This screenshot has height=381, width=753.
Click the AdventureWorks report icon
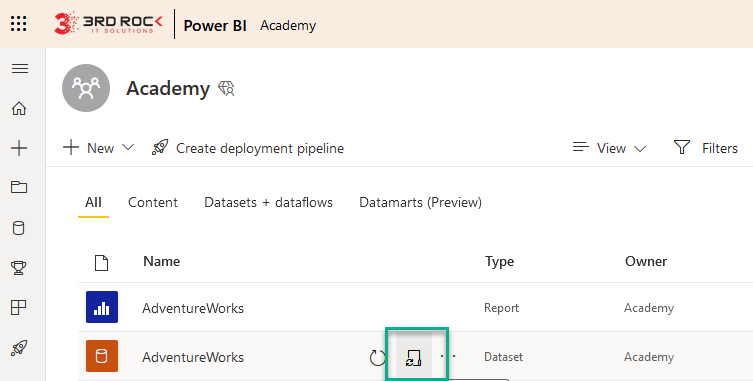pyautogui.click(x=102, y=307)
